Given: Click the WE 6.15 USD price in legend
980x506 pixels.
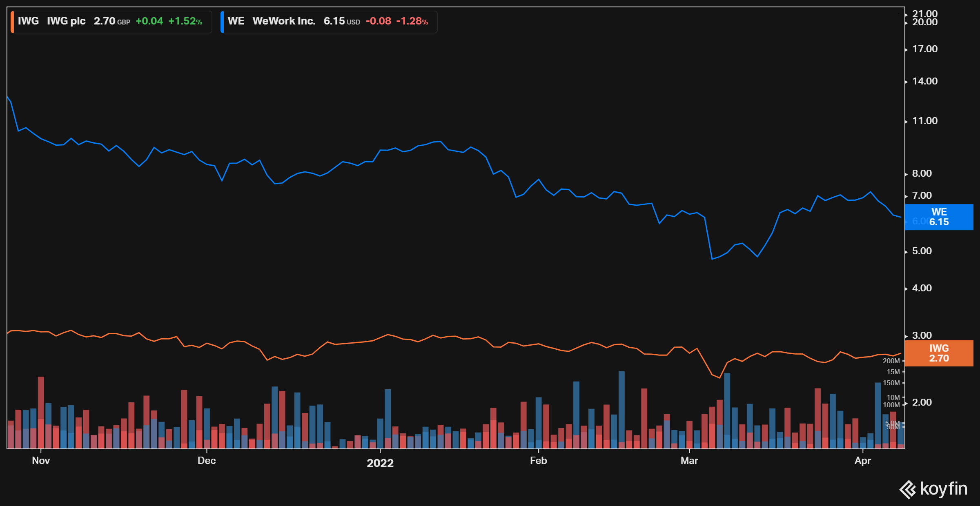Looking at the screenshot, I should (342, 21).
